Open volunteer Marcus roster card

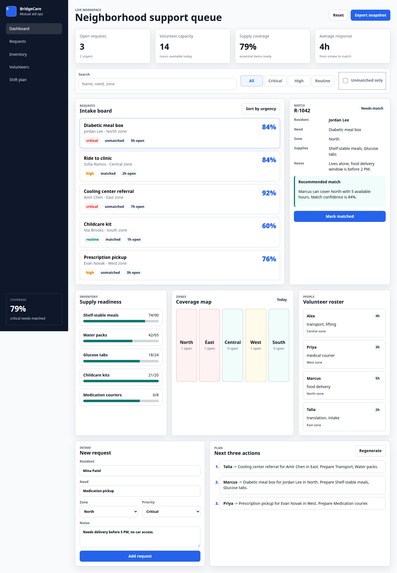tap(344, 386)
